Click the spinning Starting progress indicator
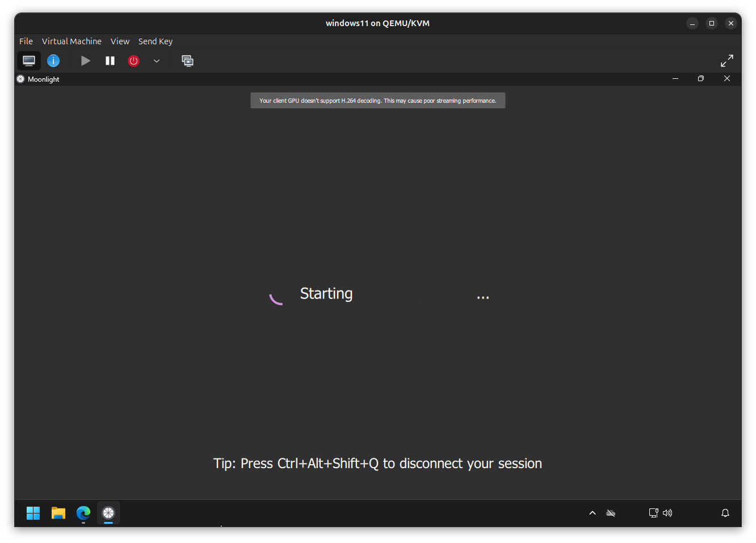 [x=276, y=297]
